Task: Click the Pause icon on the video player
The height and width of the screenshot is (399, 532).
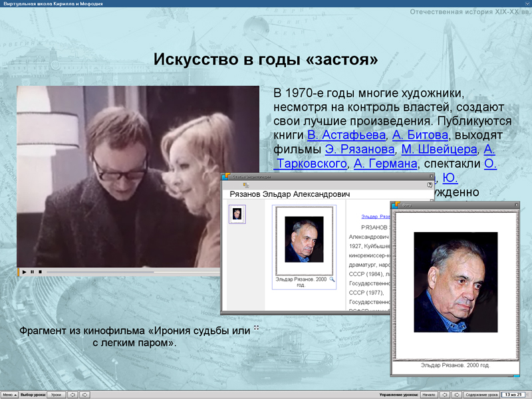Action: (33, 271)
